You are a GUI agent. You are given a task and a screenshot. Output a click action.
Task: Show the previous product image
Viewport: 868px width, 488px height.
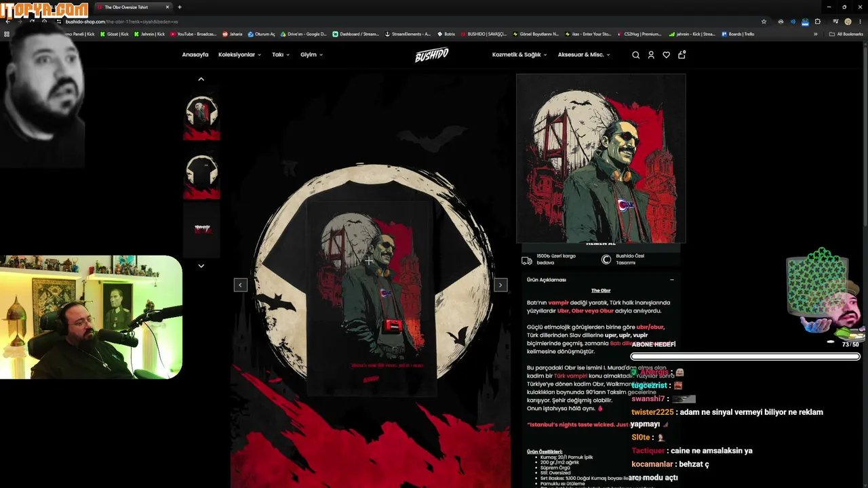tap(240, 285)
